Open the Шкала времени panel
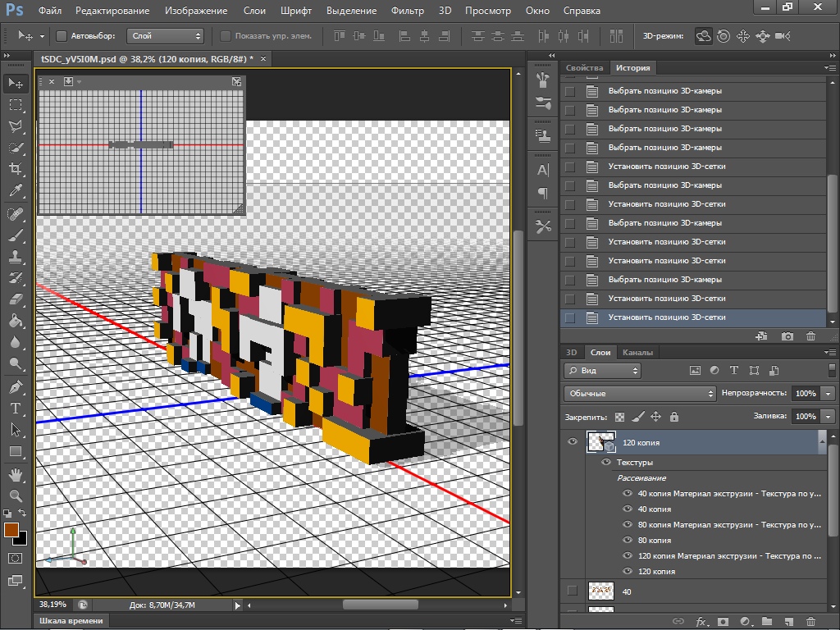The height and width of the screenshot is (630, 840). 71,621
